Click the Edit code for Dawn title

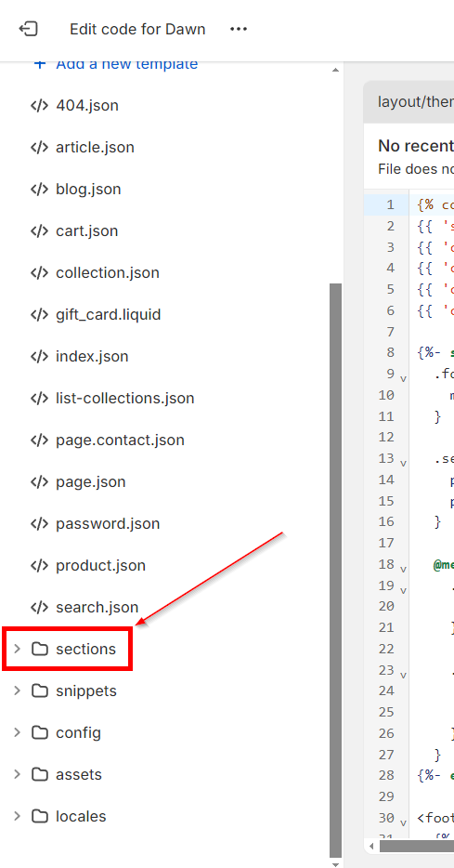click(137, 29)
